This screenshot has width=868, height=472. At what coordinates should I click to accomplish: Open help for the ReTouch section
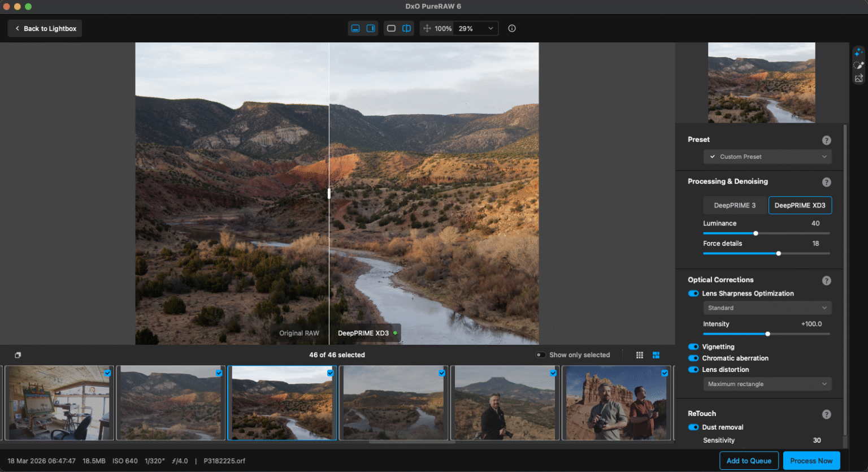coord(826,414)
